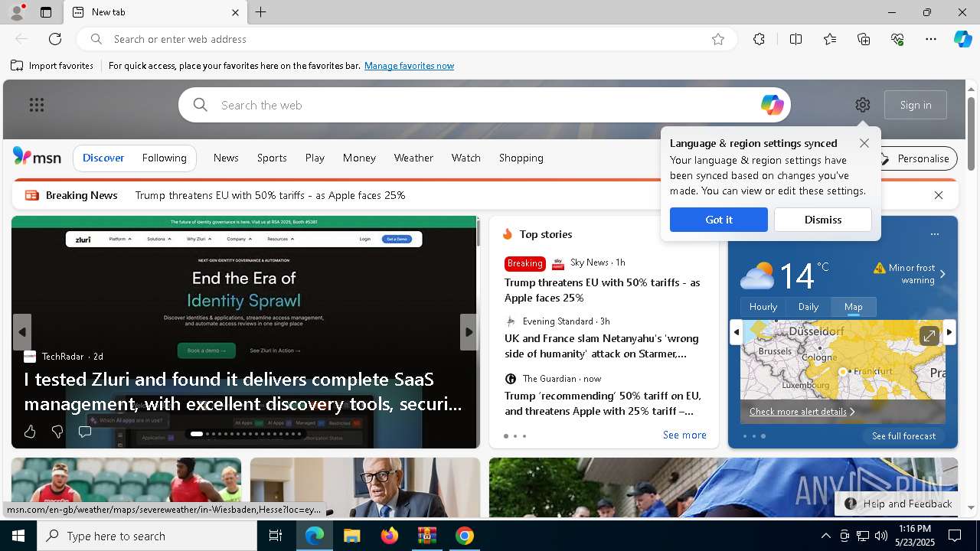Switch weather card to Daily tab
Image resolution: width=980 pixels, height=551 pixels.
pos(808,306)
